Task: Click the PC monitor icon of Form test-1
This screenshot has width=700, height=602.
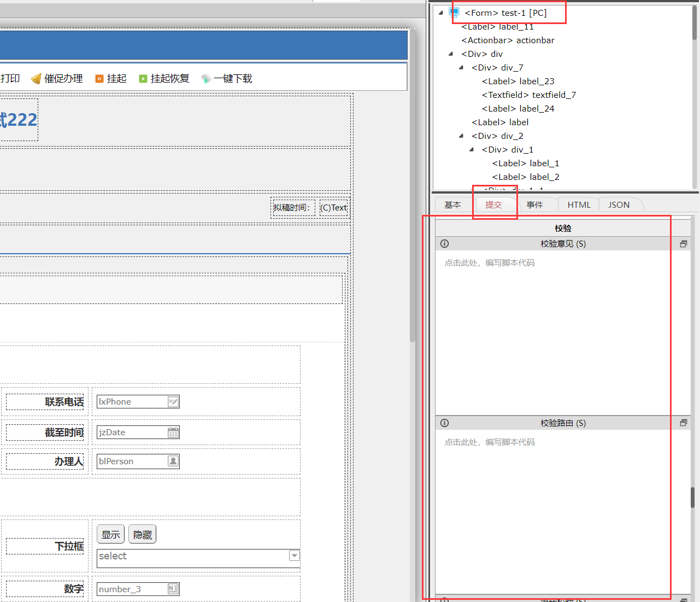Action: click(x=454, y=13)
